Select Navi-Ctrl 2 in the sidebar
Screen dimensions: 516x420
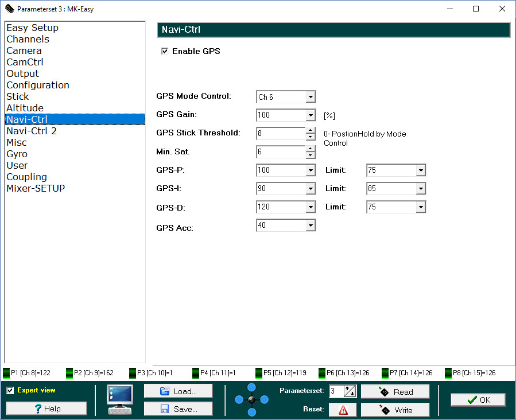click(x=32, y=131)
